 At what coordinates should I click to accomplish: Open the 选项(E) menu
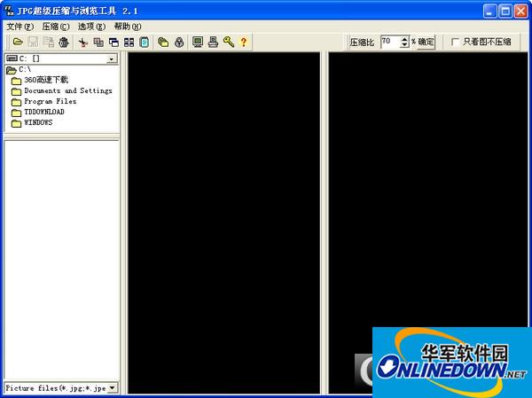pyautogui.click(x=91, y=27)
